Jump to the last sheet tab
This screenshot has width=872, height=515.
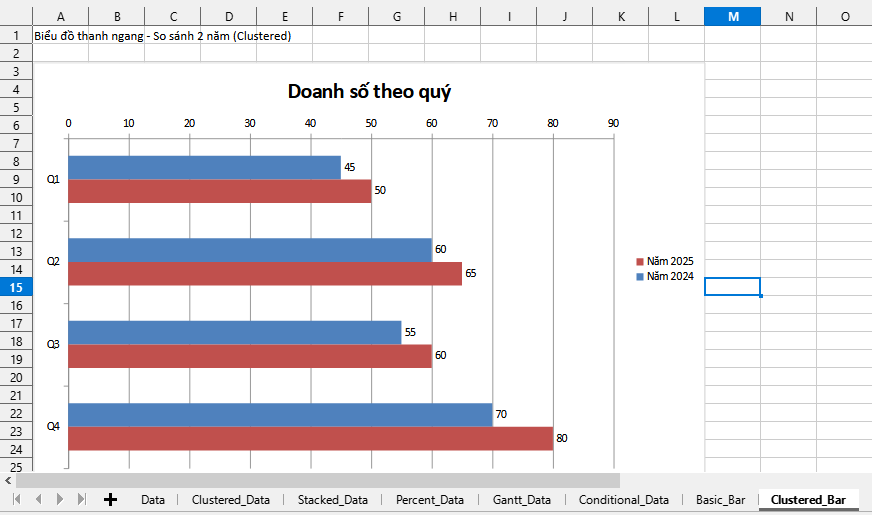point(81,499)
